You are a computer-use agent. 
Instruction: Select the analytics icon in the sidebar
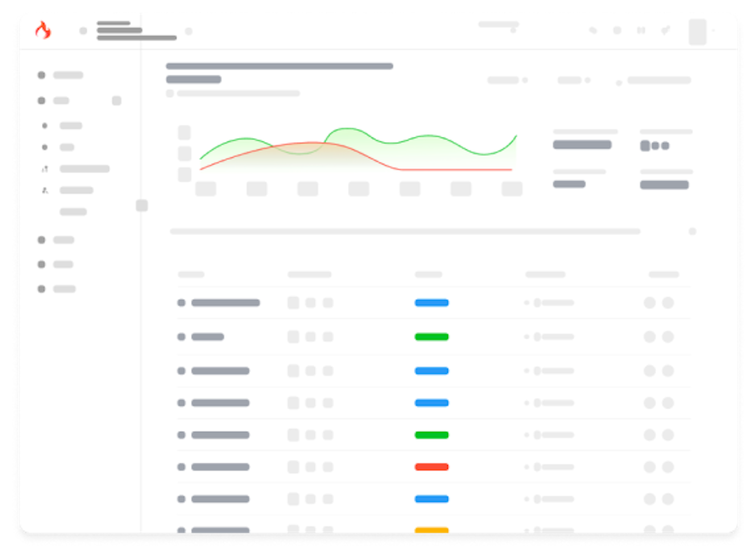tap(45, 169)
